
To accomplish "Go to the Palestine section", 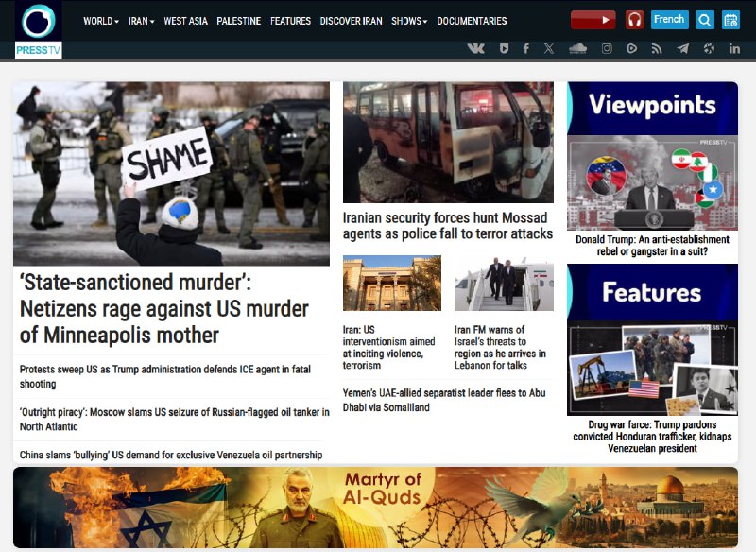I will click(x=238, y=21).
